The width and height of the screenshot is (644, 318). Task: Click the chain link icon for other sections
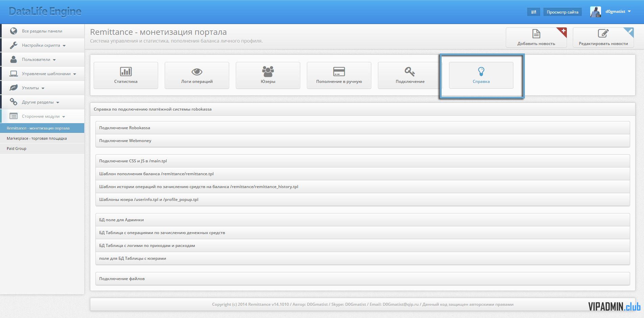pyautogui.click(x=14, y=102)
